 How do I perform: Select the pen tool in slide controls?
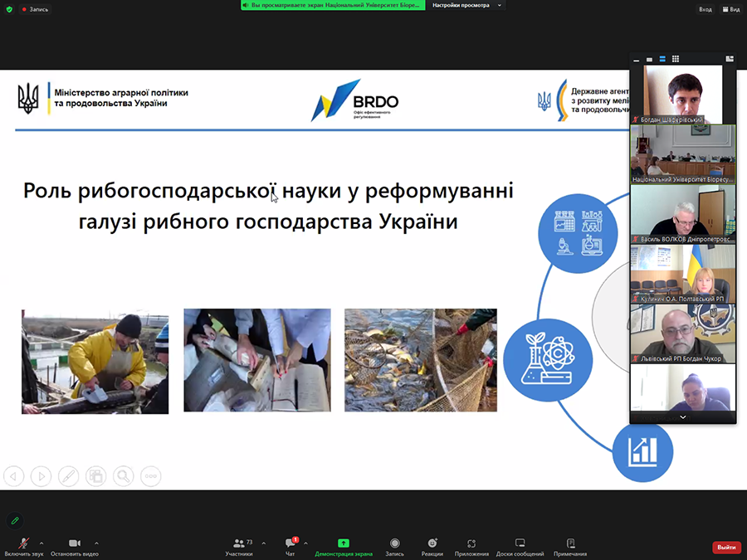point(68,475)
